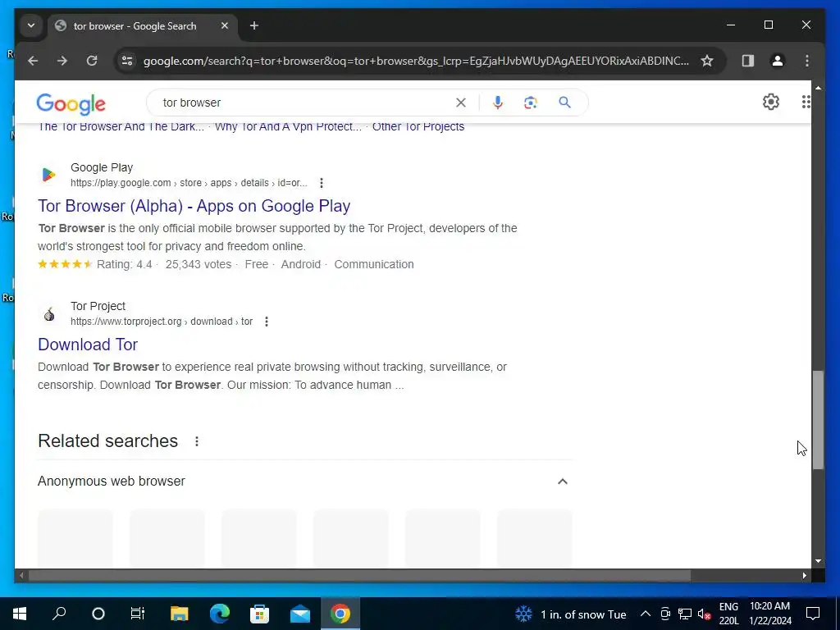840x630 pixels.
Task: Open Tor Browser (Alpha) Google Play link
Action: click(194, 206)
